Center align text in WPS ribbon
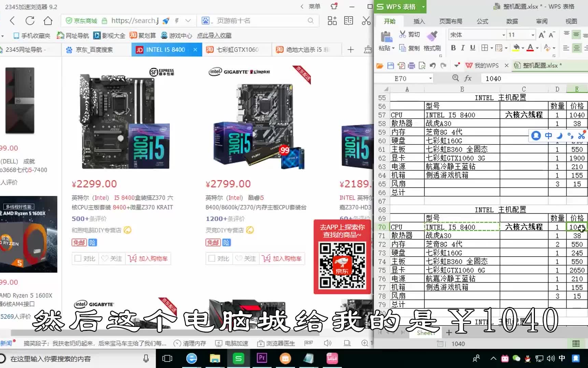Viewport: 588px width, 368px height. (576, 48)
